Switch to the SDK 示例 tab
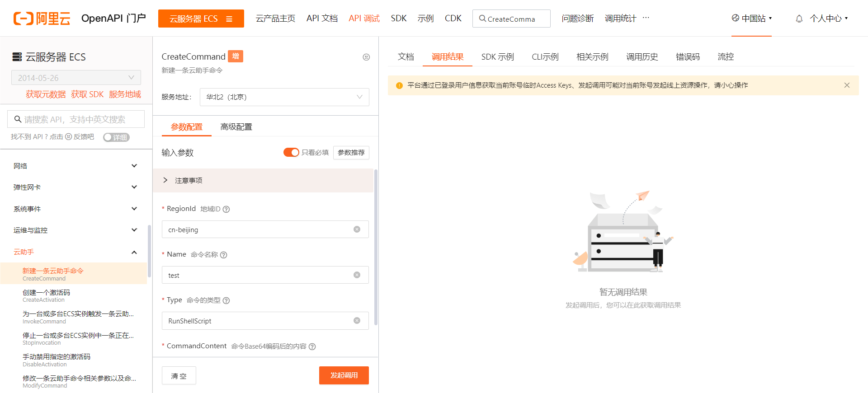The width and height of the screenshot is (868, 393). 497,56
